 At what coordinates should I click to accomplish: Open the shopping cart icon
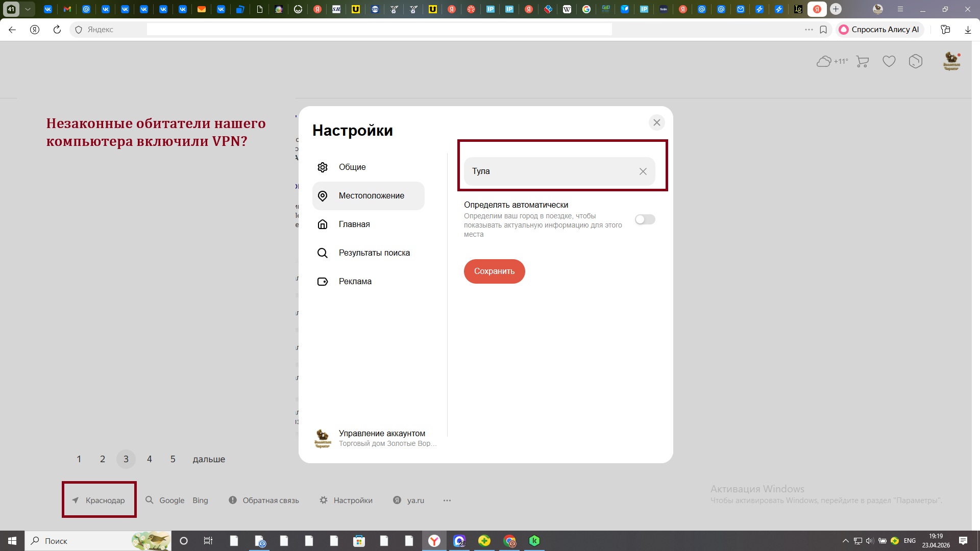[x=863, y=62]
